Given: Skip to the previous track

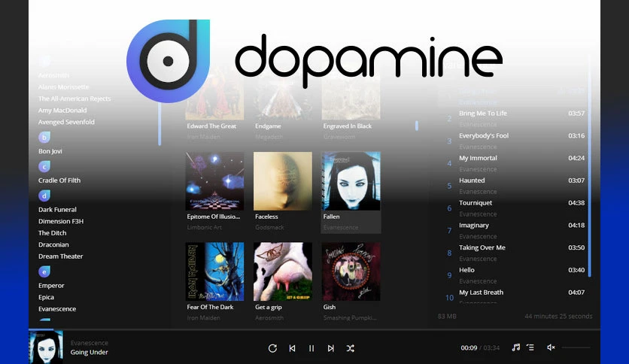Looking at the screenshot, I should tap(293, 348).
